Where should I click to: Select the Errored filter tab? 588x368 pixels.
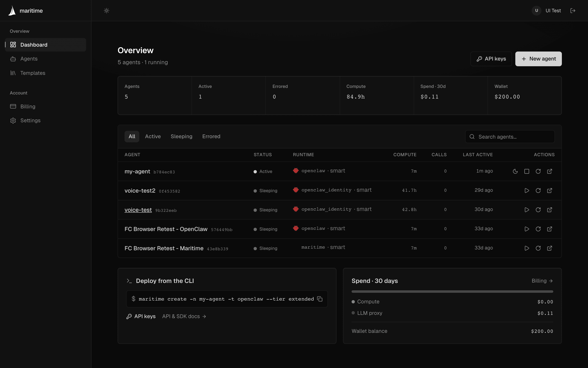tap(211, 136)
